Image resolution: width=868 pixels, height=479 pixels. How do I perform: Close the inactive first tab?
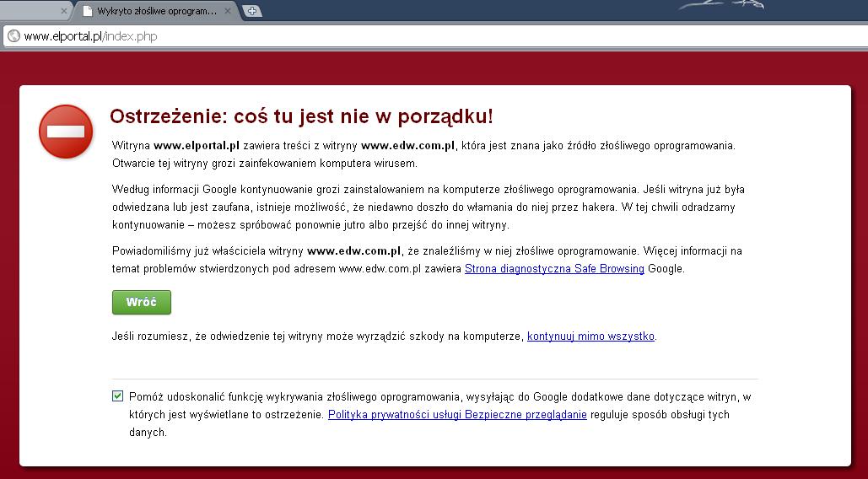(x=63, y=11)
